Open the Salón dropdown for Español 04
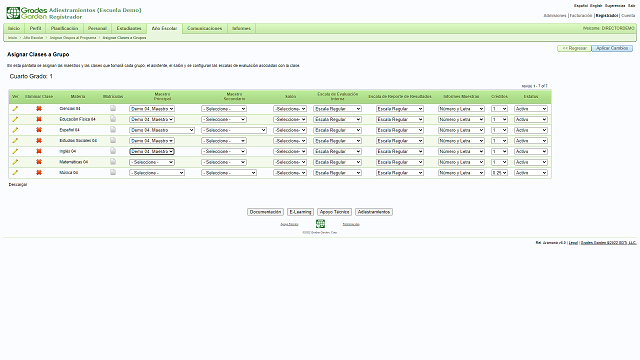This screenshot has height=360, width=640. pos(290,130)
